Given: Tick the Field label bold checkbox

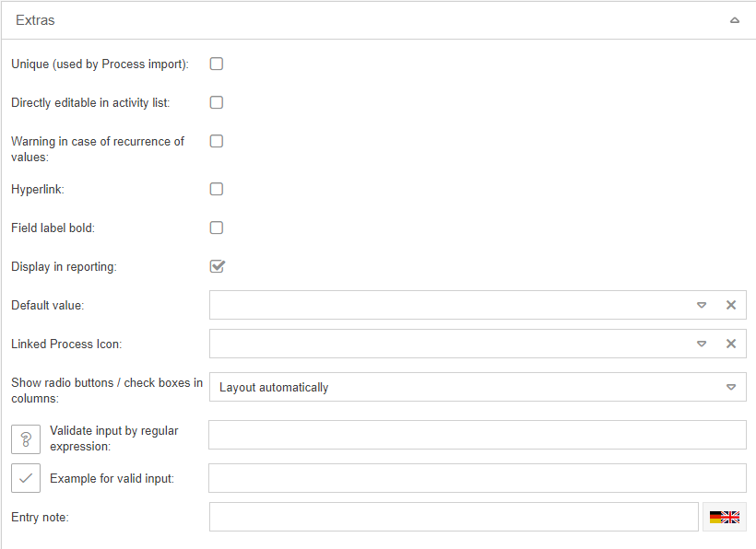Looking at the screenshot, I should pyautogui.click(x=217, y=228).
